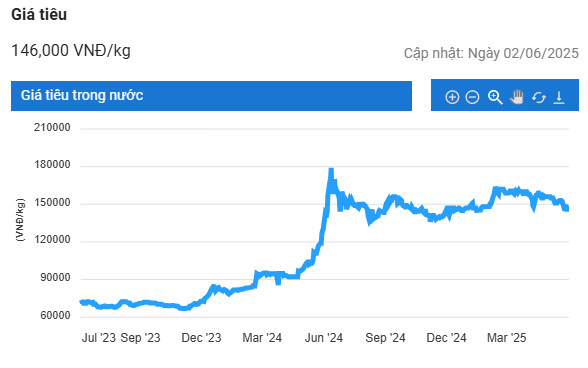Click the 146,000 VNĐ/kg price text
This screenshot has height=368, width=588.
coord(71,50)
